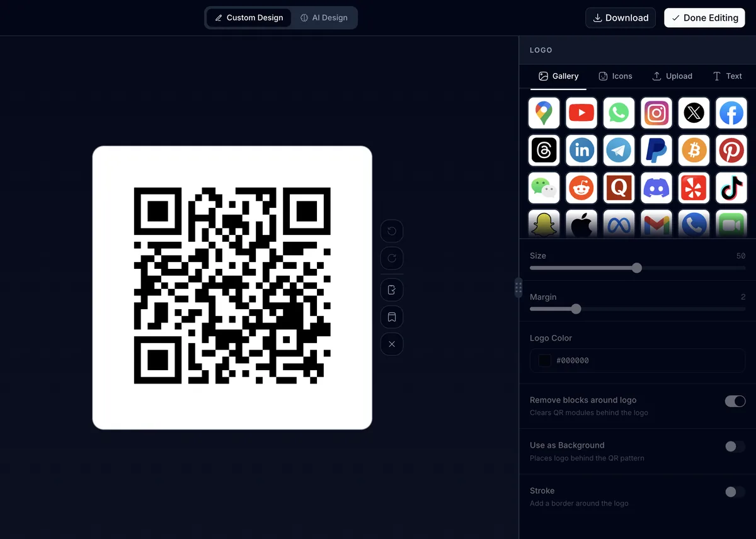Choose the TikTok logo

coord(731,188)
